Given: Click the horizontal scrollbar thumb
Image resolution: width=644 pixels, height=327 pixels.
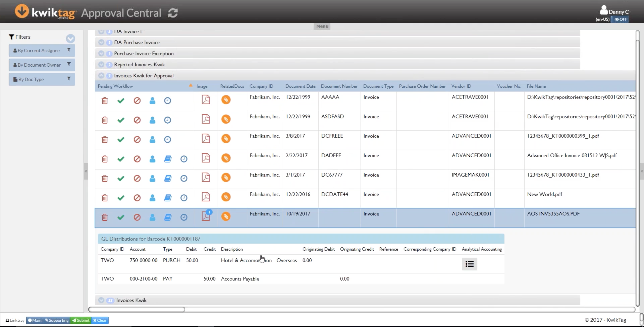Looking at the screenshot, I should 136,310.
